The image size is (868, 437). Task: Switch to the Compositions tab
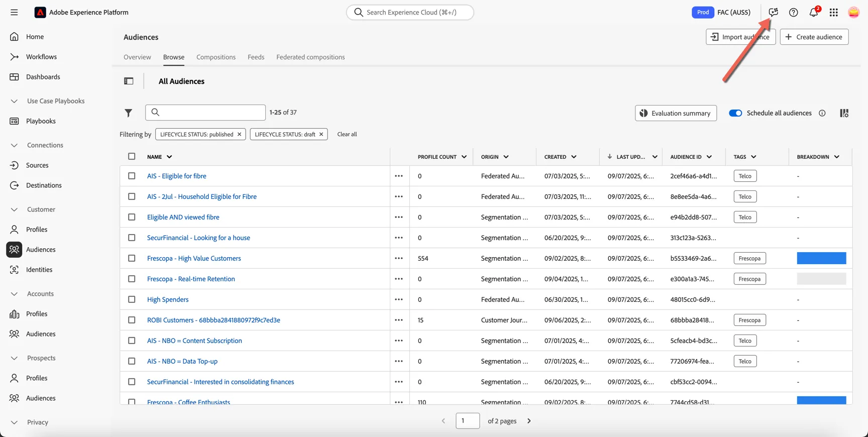tap(216, 57)
